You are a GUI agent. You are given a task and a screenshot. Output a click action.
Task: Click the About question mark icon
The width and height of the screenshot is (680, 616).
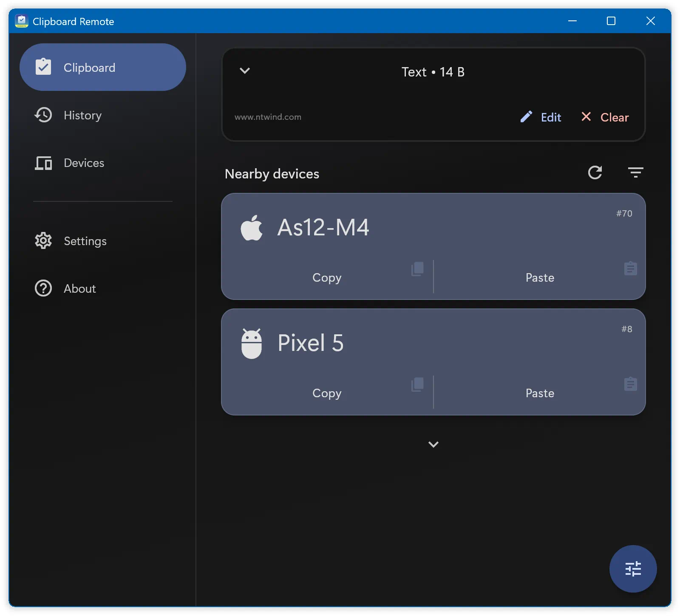(43, 288)
